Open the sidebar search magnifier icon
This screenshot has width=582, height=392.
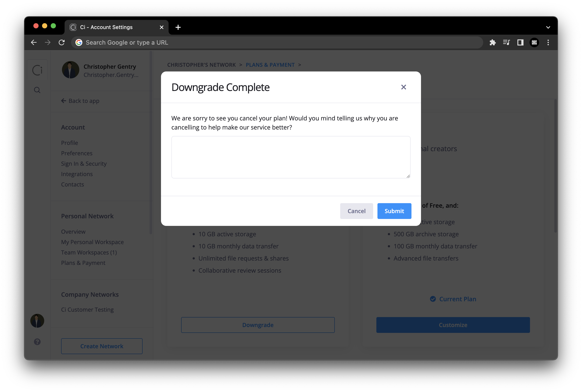[x=37, y=90]
